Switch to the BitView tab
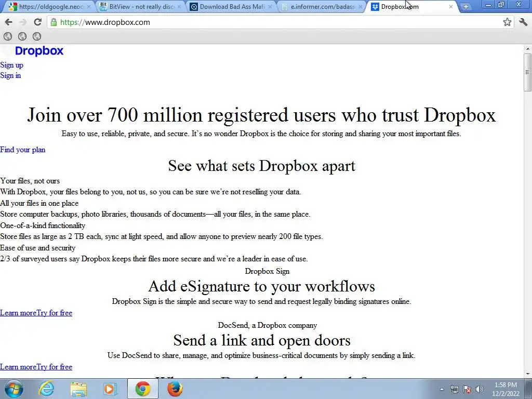 click(x=141, y=6)
